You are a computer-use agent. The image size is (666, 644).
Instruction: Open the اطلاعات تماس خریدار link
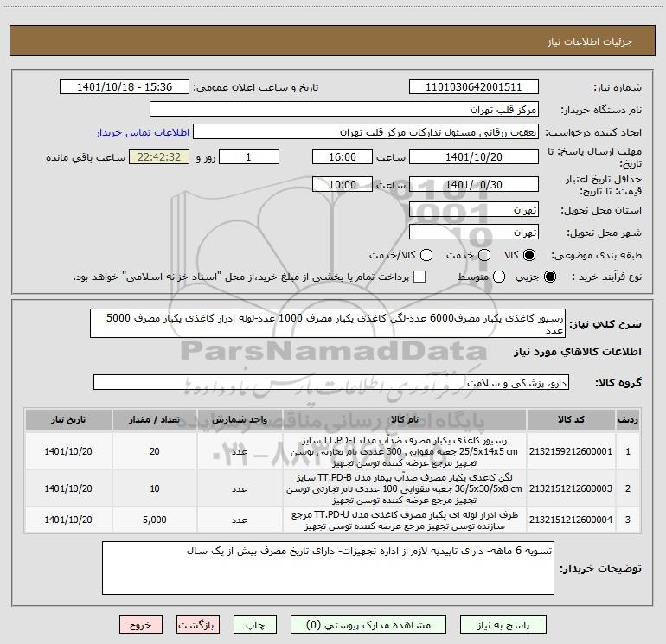pyautogui.click(x=143, y=132)
